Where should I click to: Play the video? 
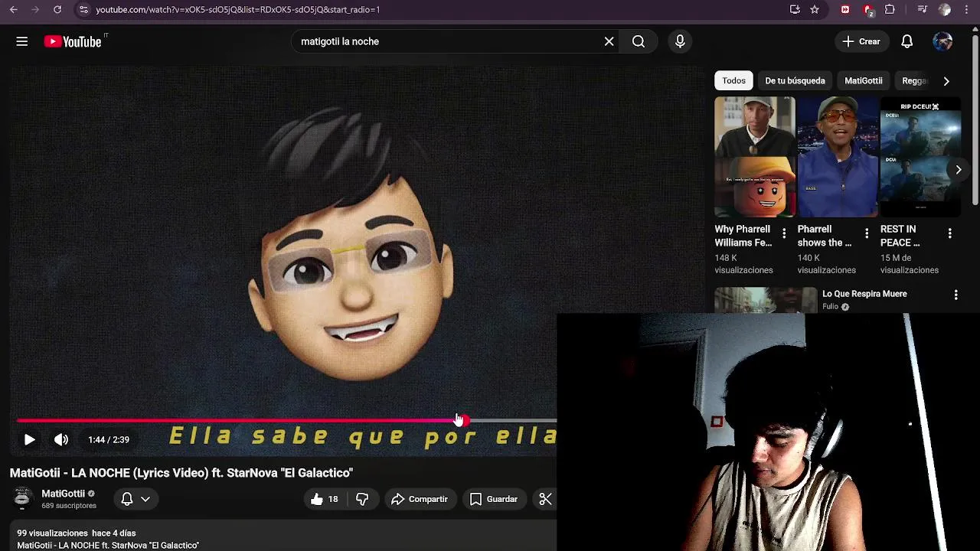pyautogui.click(x=29, y=439)
